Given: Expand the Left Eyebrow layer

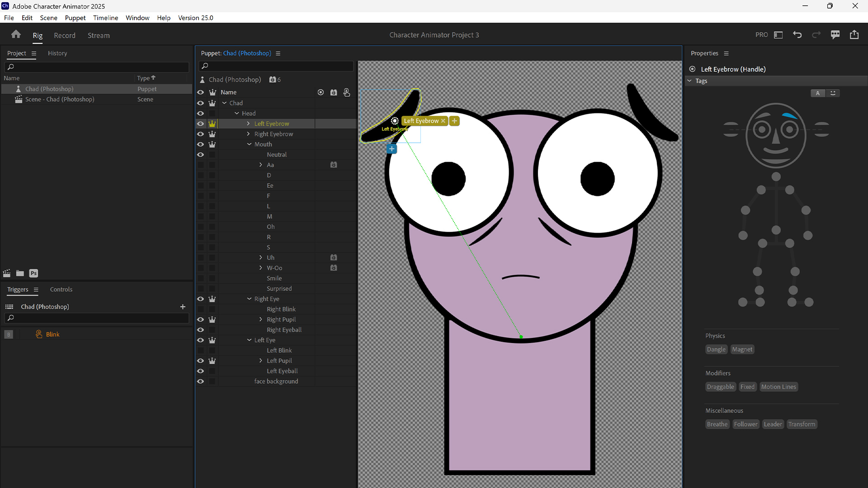Looking at the screenshot, I should pyautogui.click(x=248, y=123).
